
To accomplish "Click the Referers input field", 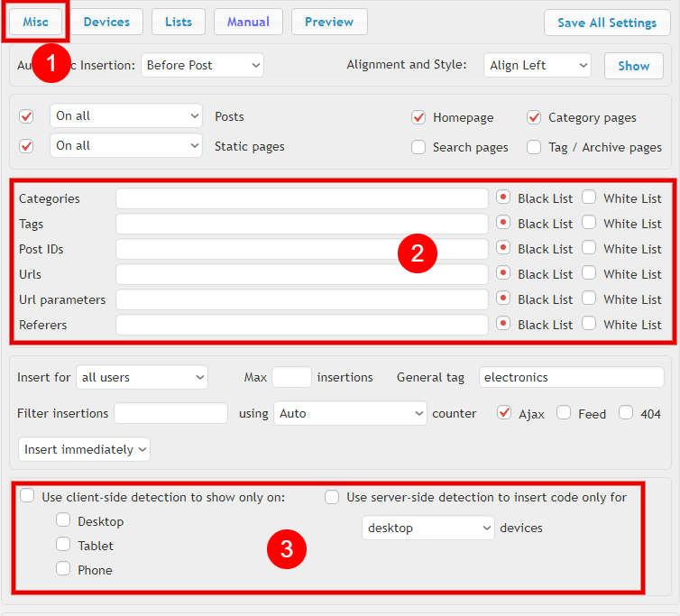I will pyautogui.click(x=302, y=325).
